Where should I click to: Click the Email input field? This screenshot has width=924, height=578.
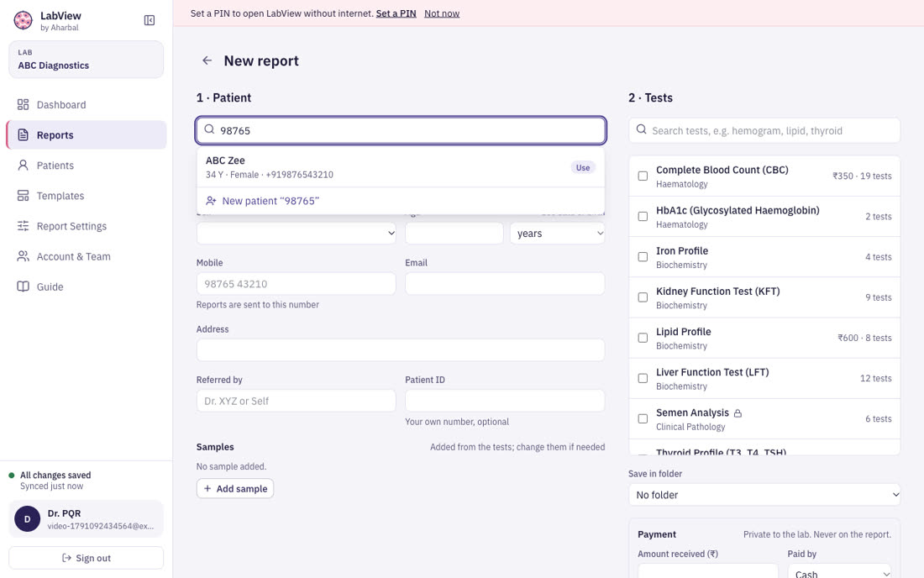click(x=505, y=284)
